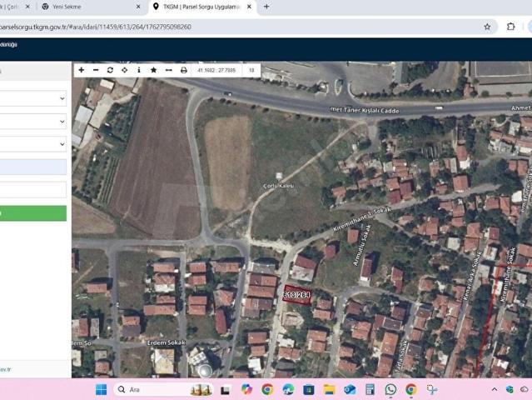The height and width of the screenshot is (400, 532).
Task: Click the Taner Kışlalı Cadde road label
Action: (365, 110)
